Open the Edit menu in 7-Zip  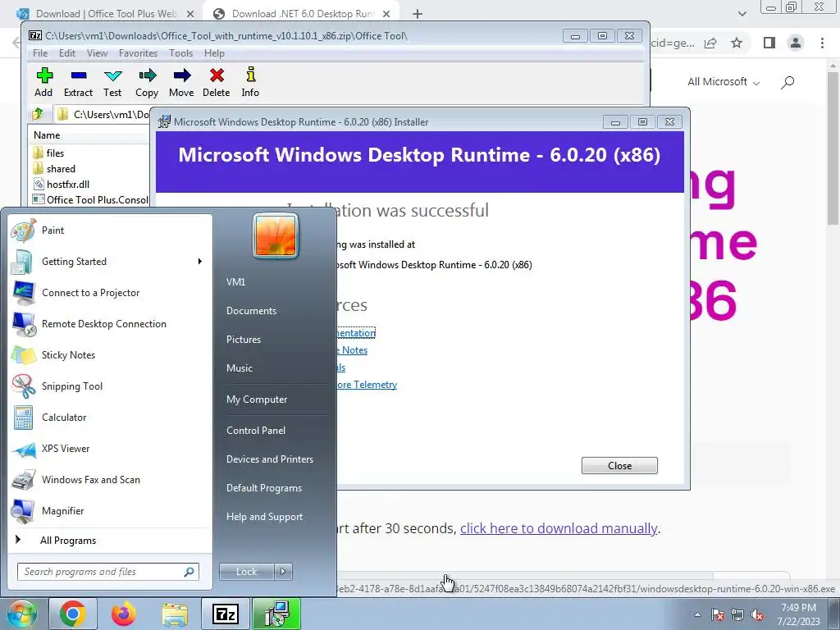[67, 53]
